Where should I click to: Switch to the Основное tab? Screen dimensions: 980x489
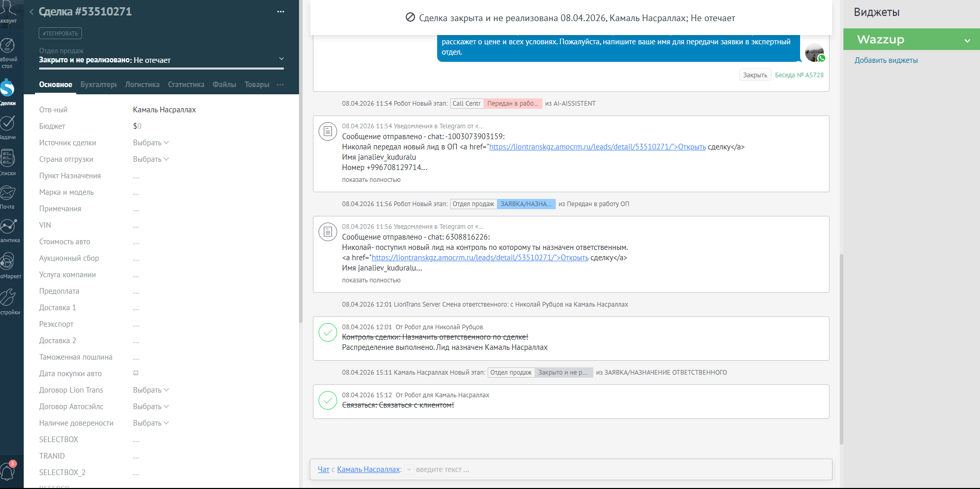click(x=56, y=85)
